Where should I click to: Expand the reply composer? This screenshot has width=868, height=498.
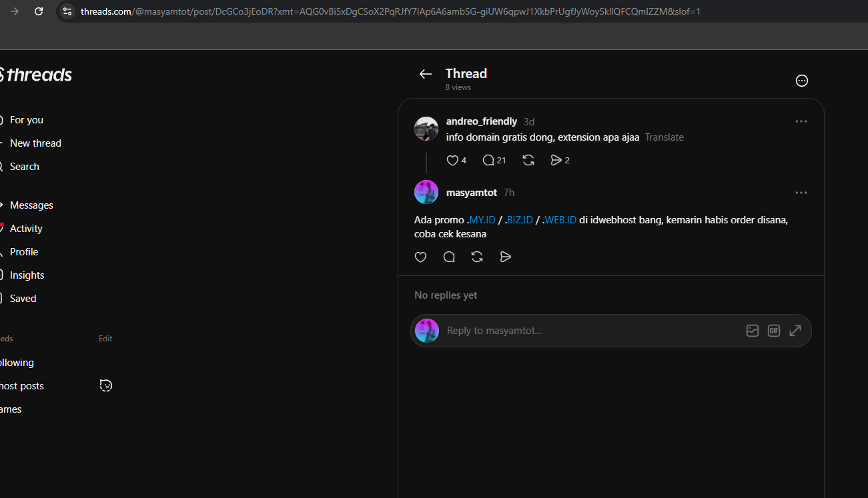coord(795,331)
